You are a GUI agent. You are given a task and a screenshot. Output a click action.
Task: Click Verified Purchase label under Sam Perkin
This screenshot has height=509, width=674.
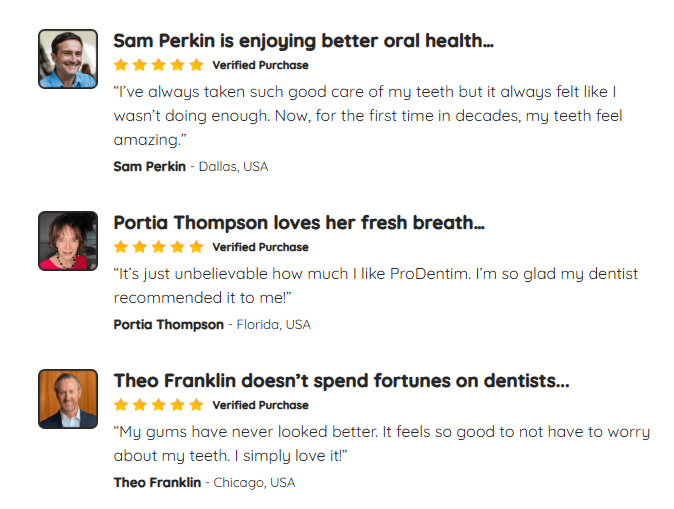(x=260, y=65)
